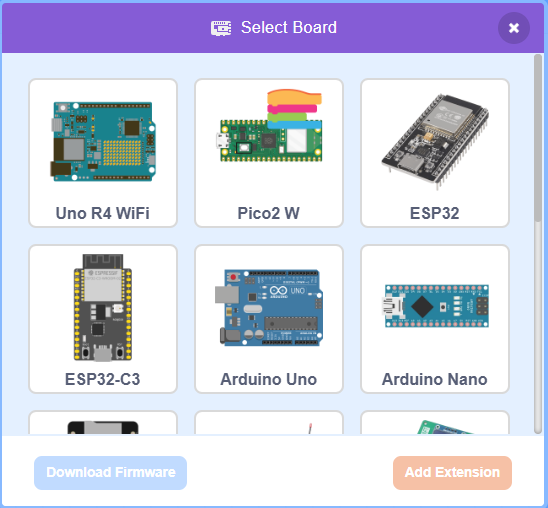Choose the Pico2 W board picture
The image size is (548, 508).
[x=269, y=126]
